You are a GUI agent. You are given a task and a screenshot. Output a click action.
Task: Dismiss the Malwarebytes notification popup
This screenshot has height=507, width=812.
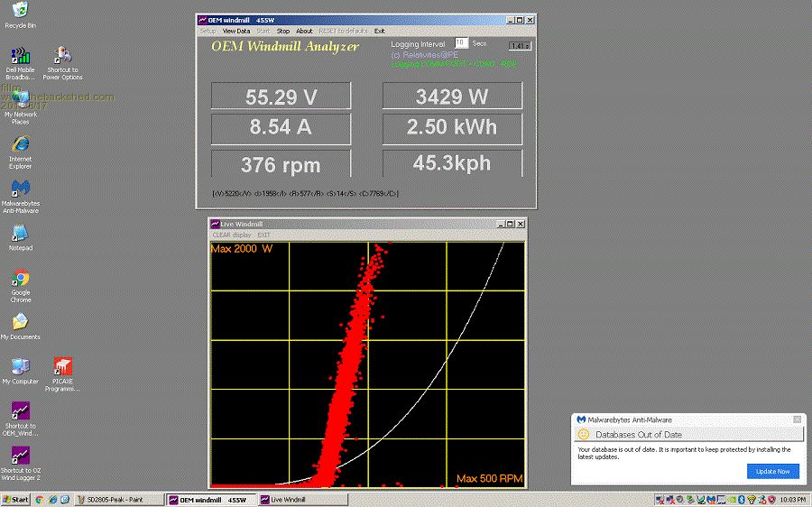(797, 419)
